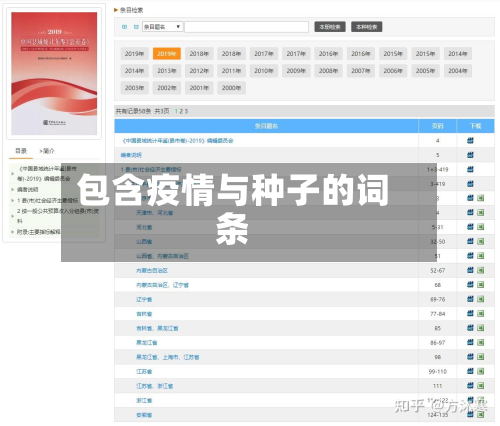Viewport: 500px width, 426px height.
Task: Open Excel icon for 江苏省、浙江省 row
Action: coord(480,386)
